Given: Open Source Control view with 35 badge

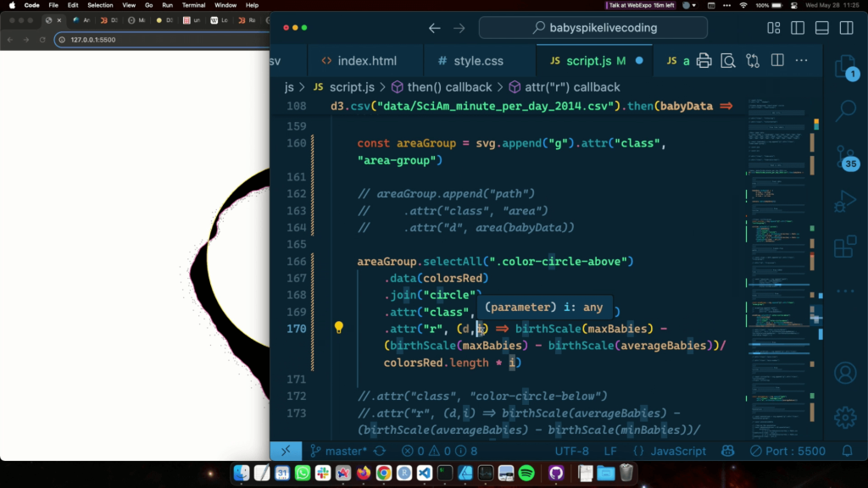Looking at the screenshot, I should pyautogui.click(x=844, y=158).
